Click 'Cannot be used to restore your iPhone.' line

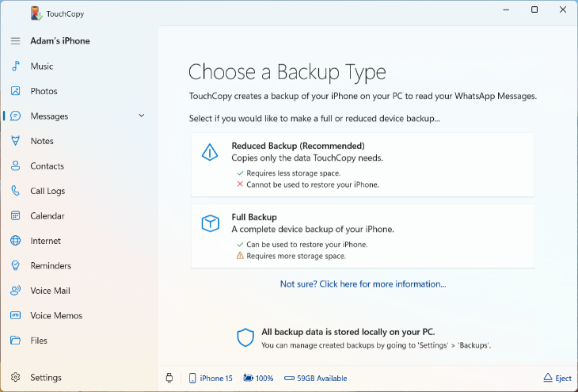tap(313, 185)
